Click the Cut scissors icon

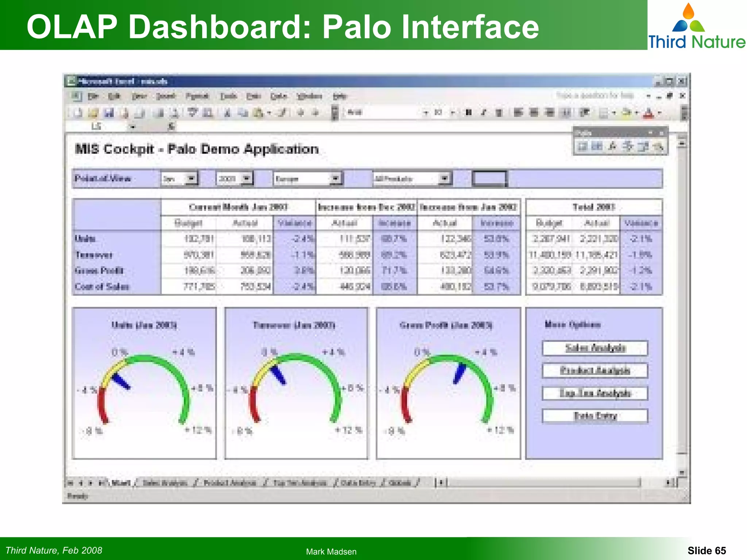coord(227,113)
